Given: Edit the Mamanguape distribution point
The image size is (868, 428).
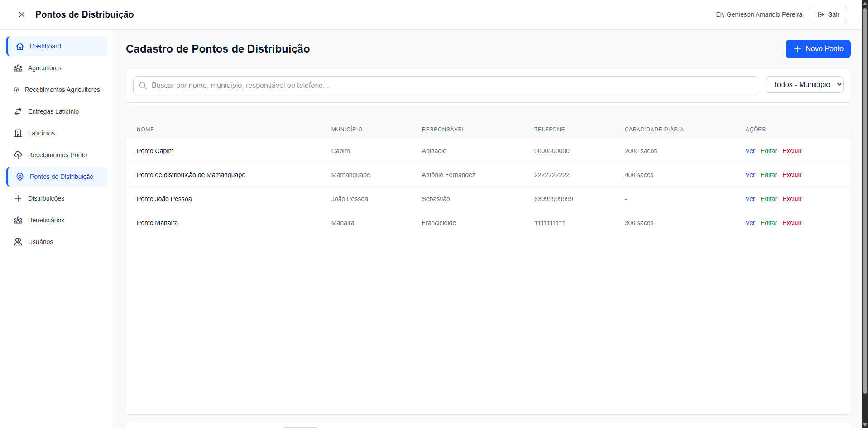Looking at the screenshot, I should [768, 175].
